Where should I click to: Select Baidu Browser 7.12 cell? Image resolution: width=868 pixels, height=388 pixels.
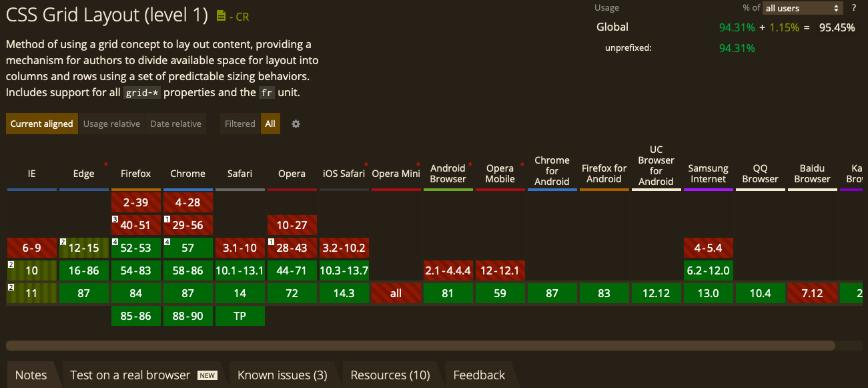[813, 293]
